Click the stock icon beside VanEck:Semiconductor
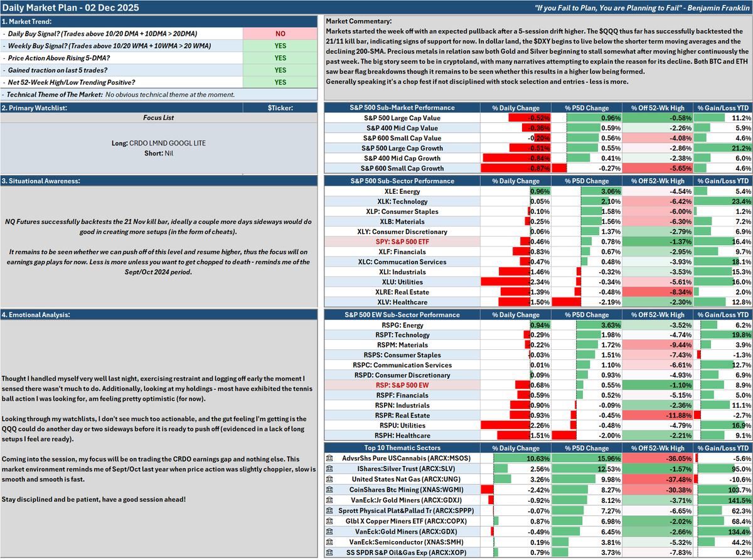The width and height of the screenshot is (753, 560). 329,542
